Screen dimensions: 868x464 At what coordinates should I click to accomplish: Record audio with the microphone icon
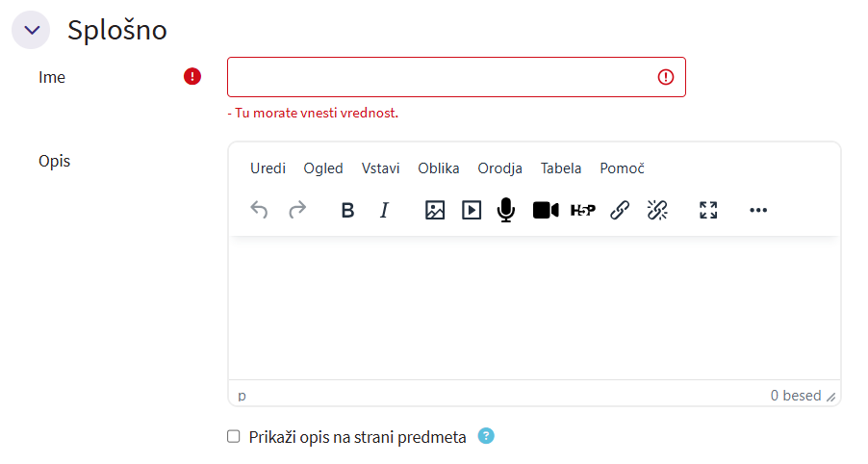(506, 210)
